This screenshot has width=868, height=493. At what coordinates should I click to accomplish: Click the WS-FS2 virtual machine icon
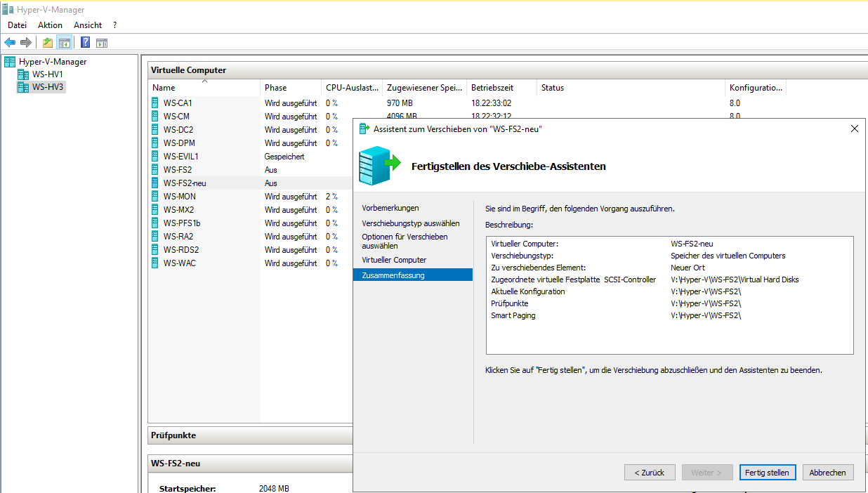click(155, 170)
